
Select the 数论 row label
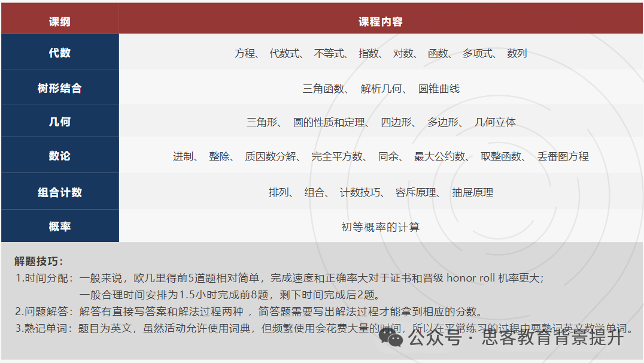[x=60, y=156]
